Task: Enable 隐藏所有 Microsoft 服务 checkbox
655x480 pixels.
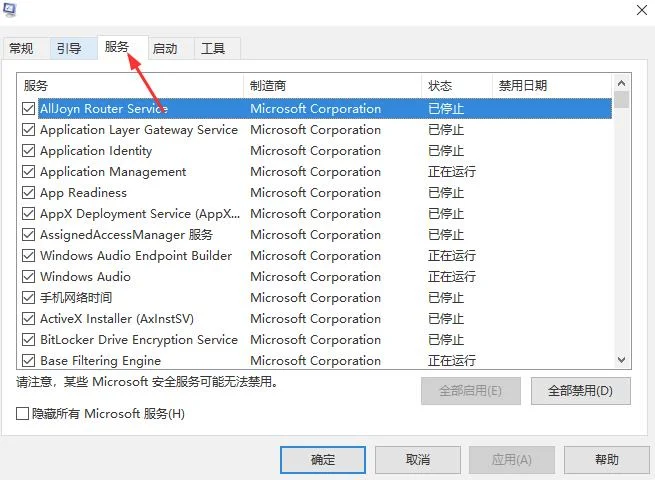Action: pyautogui.click(x=22, y=414)
